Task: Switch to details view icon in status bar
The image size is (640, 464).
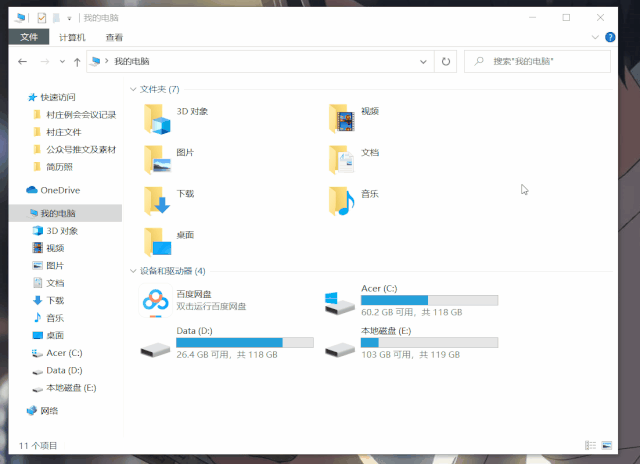Action: pos(590,445)
